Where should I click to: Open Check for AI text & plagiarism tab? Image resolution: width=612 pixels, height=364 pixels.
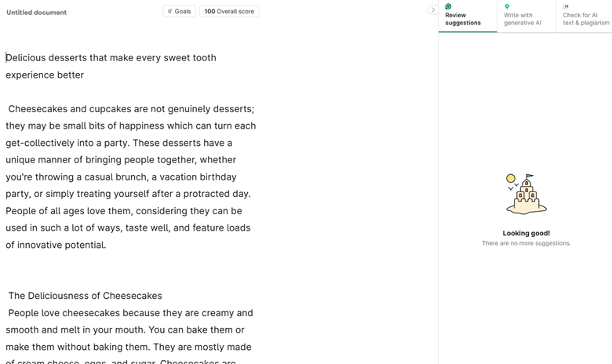click(585, 19)
